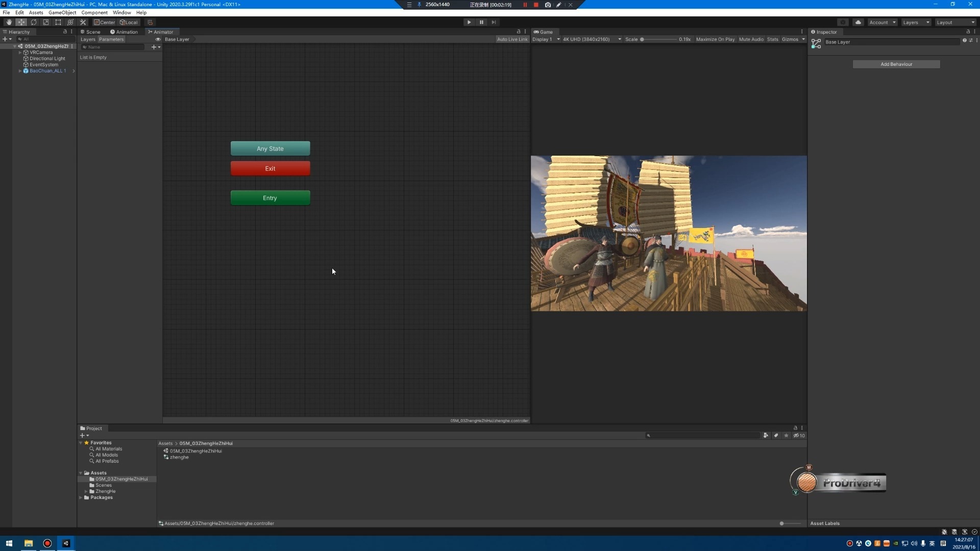Screen dimensions: 980x551
Task: Open the Layout dropdown
Action: click(955, 22)
